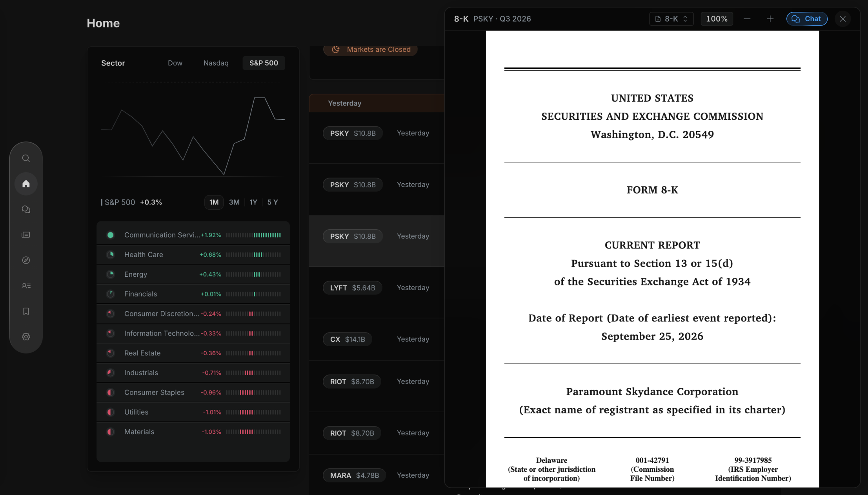Screen dimensions: 868x495
Task: Click the highlighted PSKY $10.8B ticker chip
Action: 353,236
